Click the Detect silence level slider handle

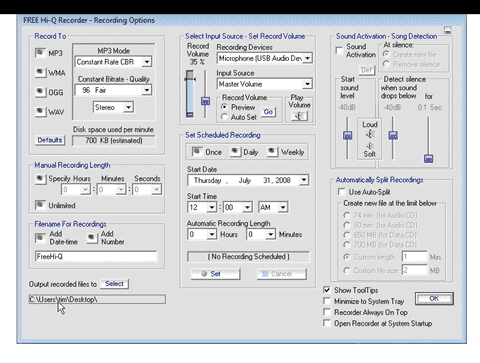tap(393, 135)
